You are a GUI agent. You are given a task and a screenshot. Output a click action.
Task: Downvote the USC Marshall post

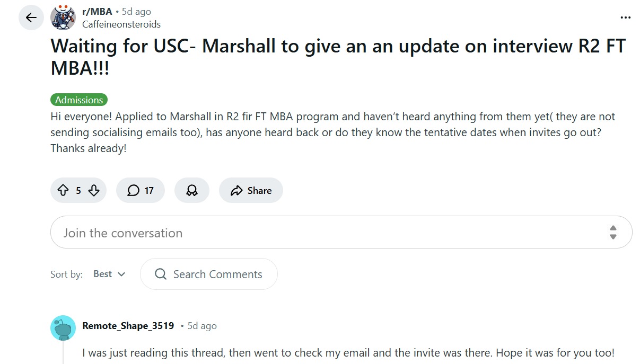(x=94, y=190)
